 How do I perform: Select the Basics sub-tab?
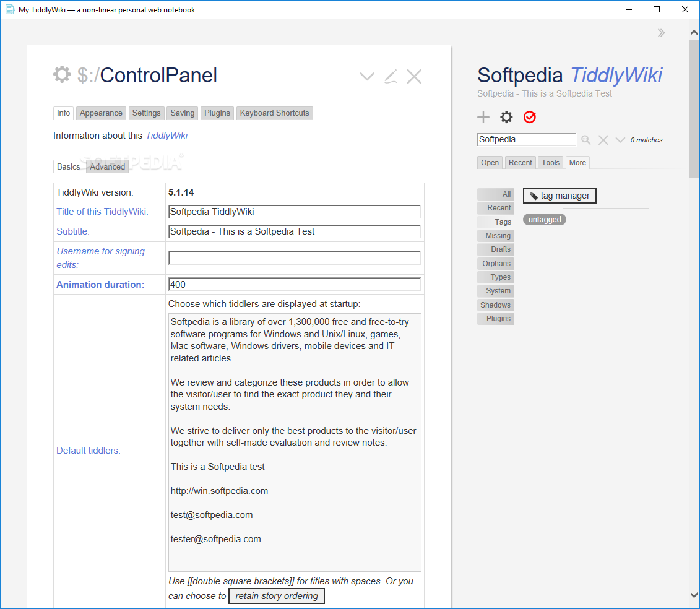68,166
